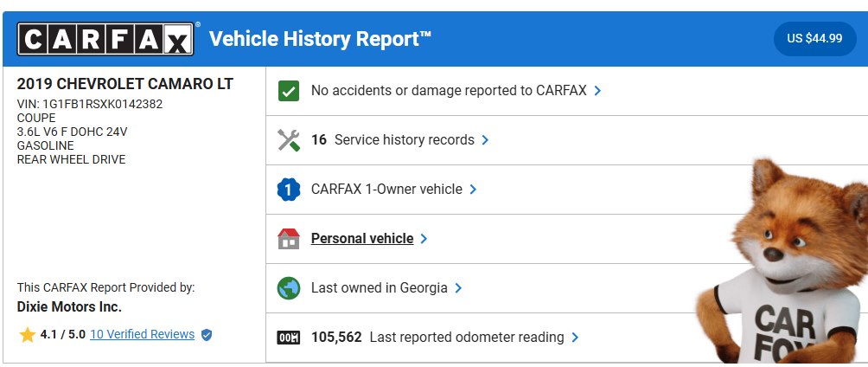Image resolution: width=868 pixels, height=367 pixels.
Task: Expand chevron after No accidents reported
Action: (597, 91)
